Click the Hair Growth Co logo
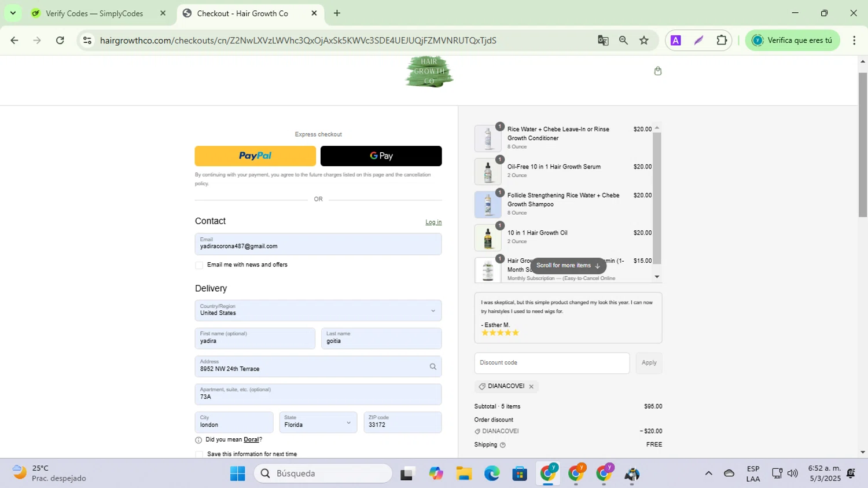 tap(429, 71)
